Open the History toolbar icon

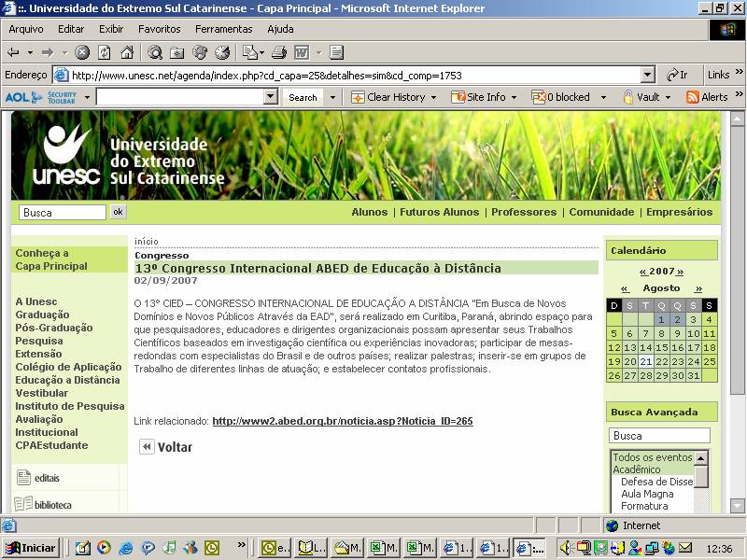pos(222,52)
